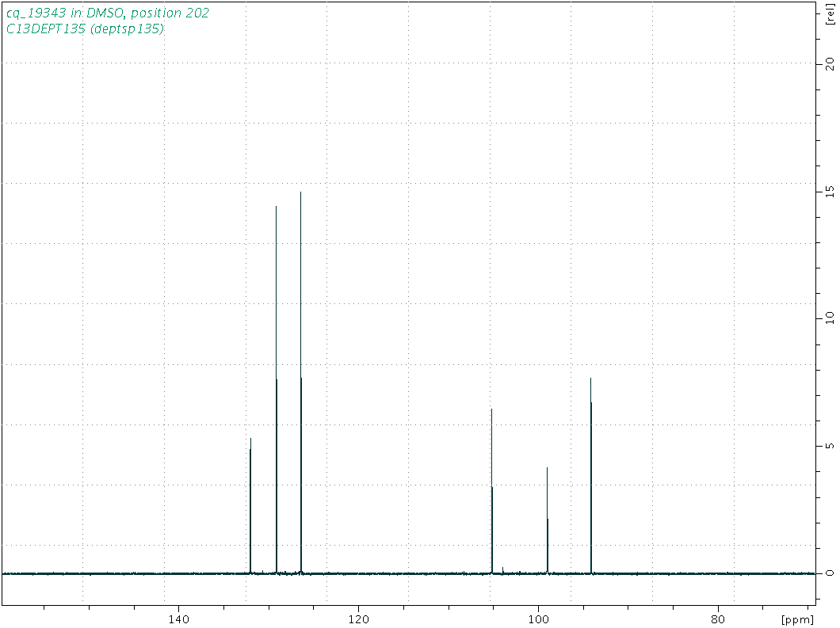Viewport: 840px width, 628px height.
Task: Click the peak near 105 ppm
Action: [492, 491]
